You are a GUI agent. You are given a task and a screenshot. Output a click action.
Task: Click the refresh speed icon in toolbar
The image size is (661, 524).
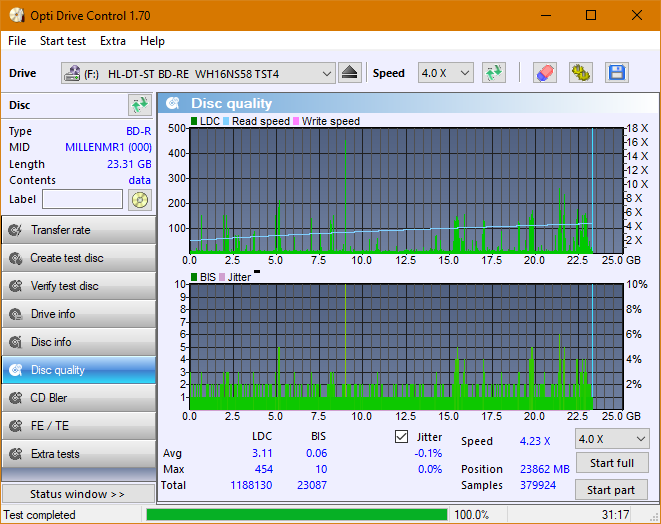pyautogui.click(x=494, y=73)
